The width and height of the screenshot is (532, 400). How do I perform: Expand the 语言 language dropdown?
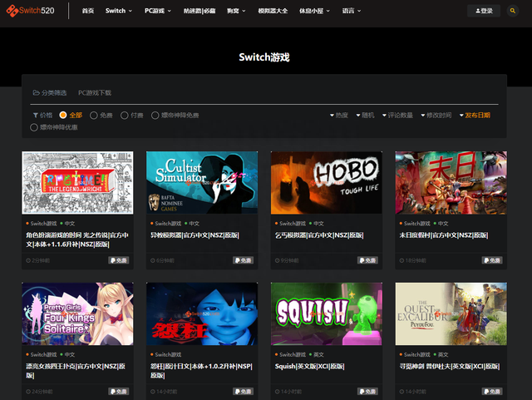tap(352, 11)
